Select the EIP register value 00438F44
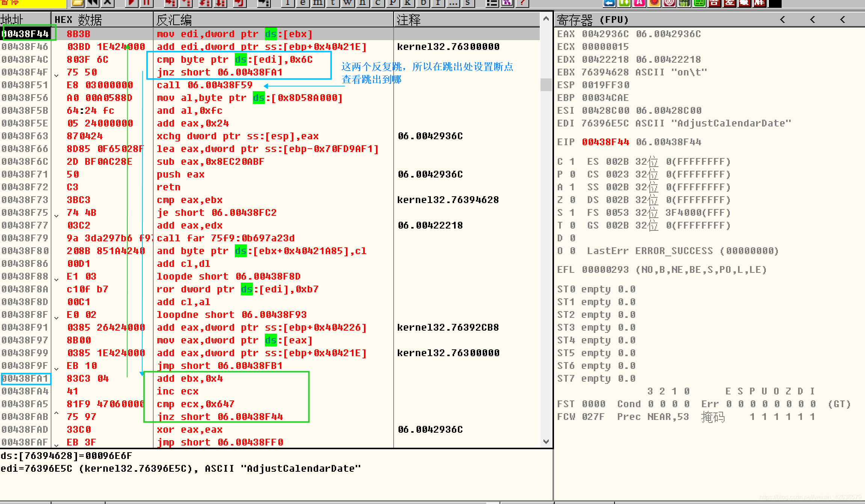865x504 pixels. tap(605, 142)
